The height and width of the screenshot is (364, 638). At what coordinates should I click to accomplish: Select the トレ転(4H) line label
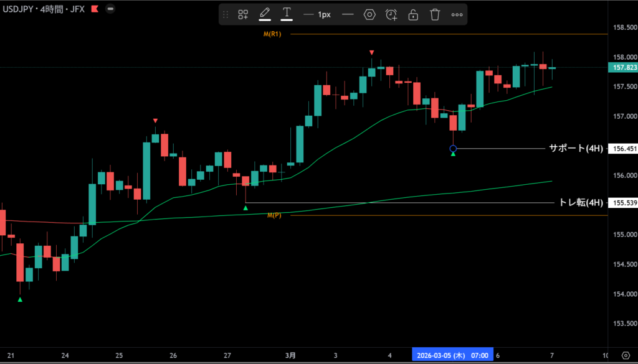coord(580,203)
